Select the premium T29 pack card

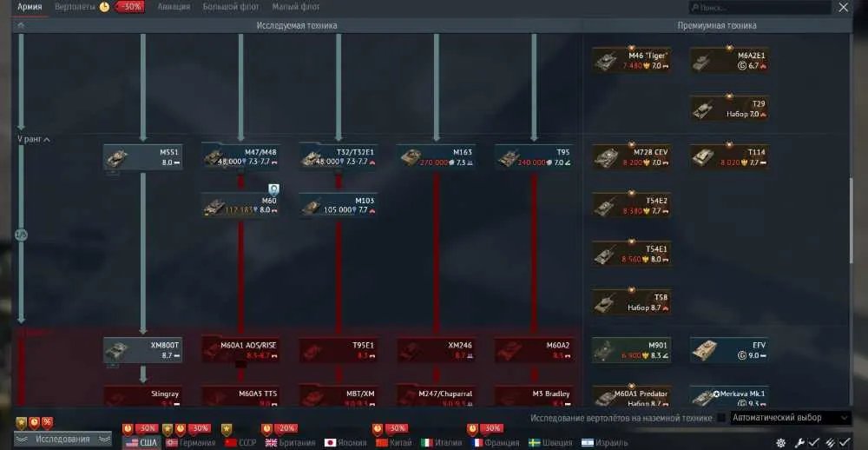tap(729, 109)
